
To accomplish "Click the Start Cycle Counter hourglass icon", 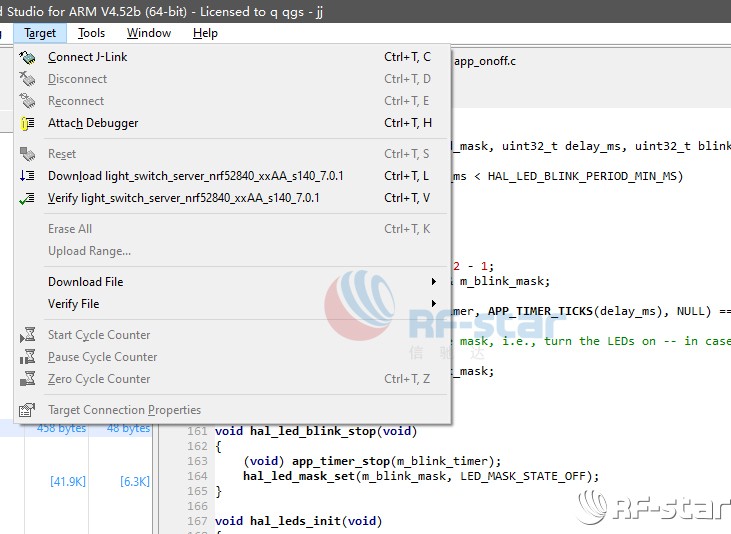I will (x=27, y=335).
